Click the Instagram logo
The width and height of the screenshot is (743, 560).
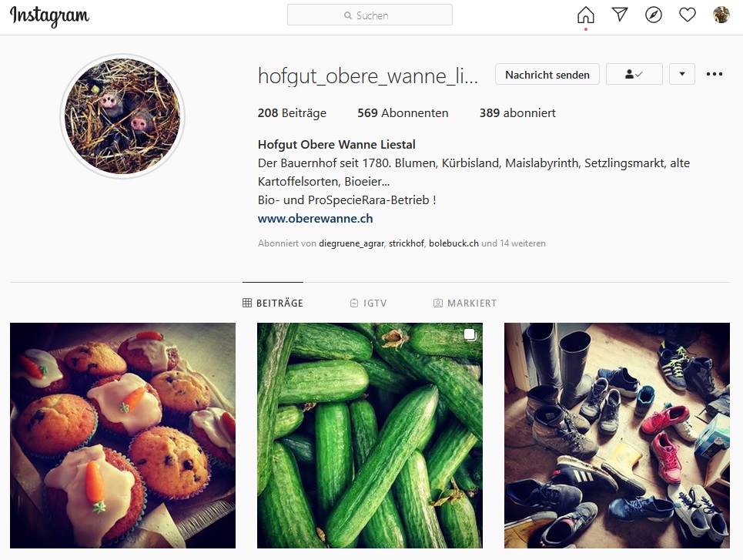[x=49, y=15]
